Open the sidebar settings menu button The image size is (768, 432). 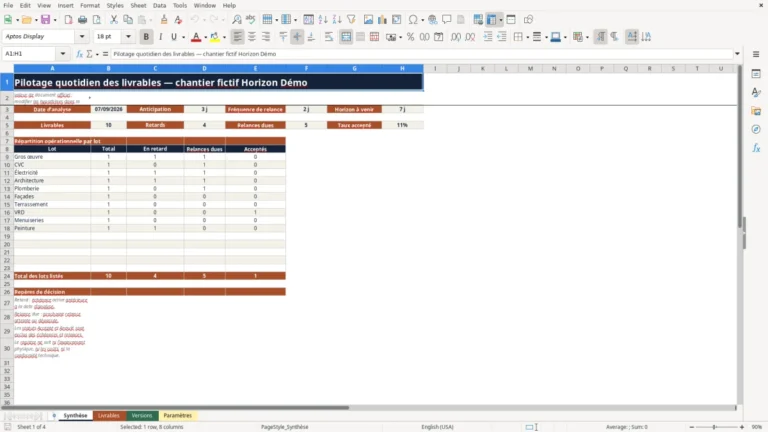756,54
